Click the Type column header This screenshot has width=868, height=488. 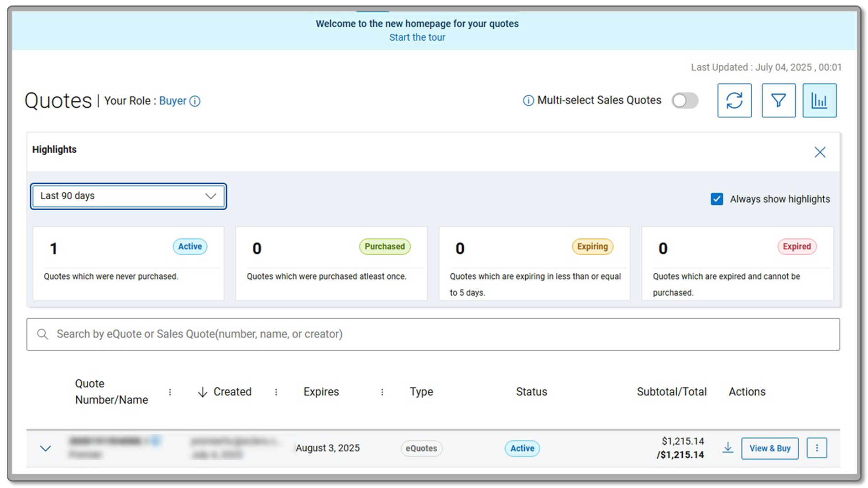421,392
